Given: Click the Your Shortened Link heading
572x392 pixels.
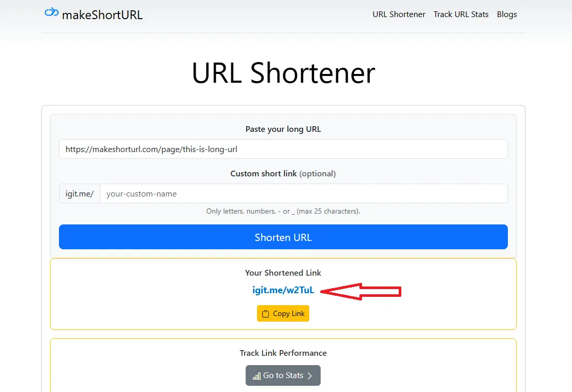Looking at the screenshot, I should (283, 273).
